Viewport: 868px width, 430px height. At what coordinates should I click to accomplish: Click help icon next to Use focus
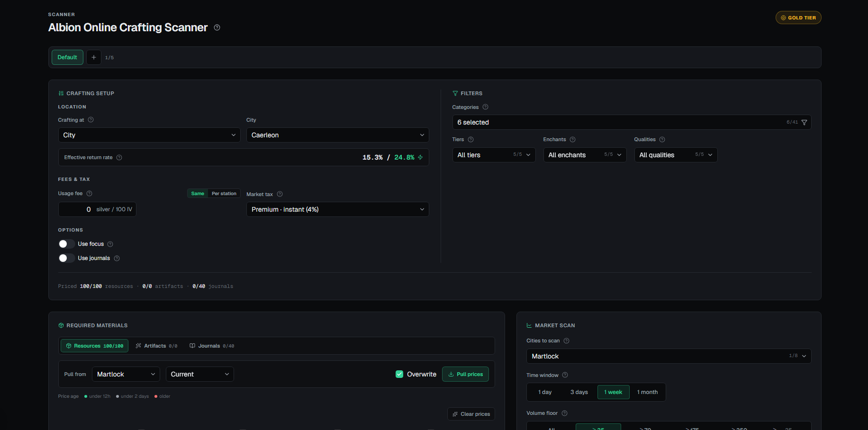(x=110, y=244)
